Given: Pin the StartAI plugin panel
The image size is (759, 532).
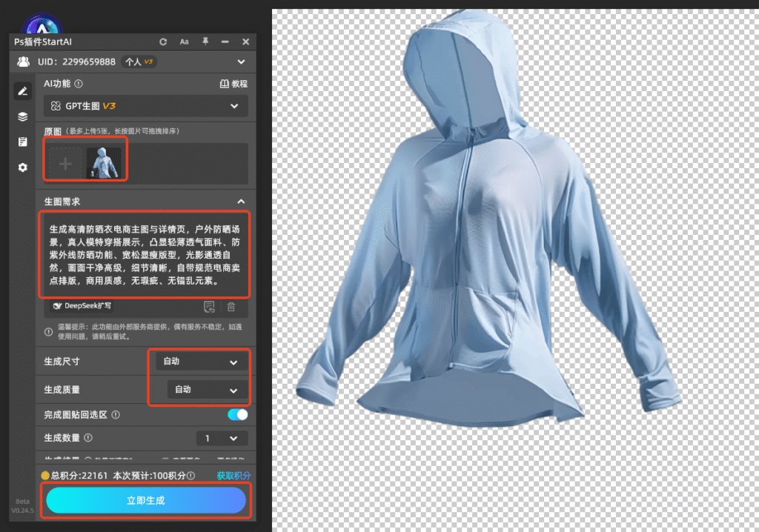Looking at the screenshot, I should click(x=205, y=41).
